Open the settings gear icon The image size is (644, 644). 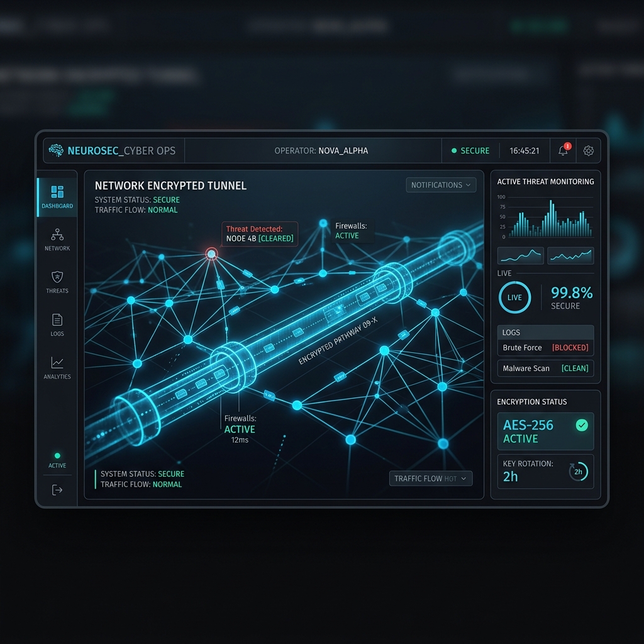pyautogui.click(x=589, y=151)
